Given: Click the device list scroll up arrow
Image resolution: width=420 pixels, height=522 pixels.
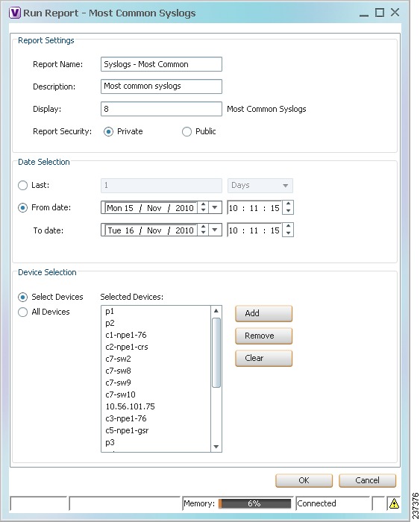Looking at the screenshot, I should (x=216, y=311).
